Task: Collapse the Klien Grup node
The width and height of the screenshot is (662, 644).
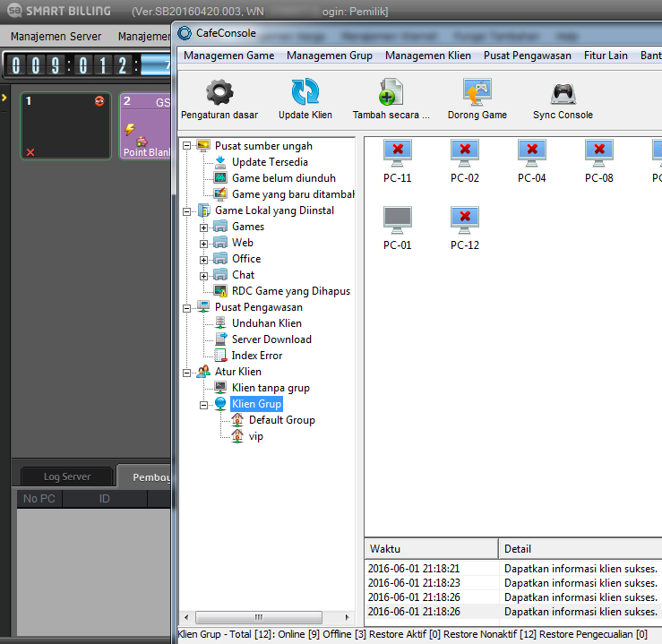Action: pos(203,405)
